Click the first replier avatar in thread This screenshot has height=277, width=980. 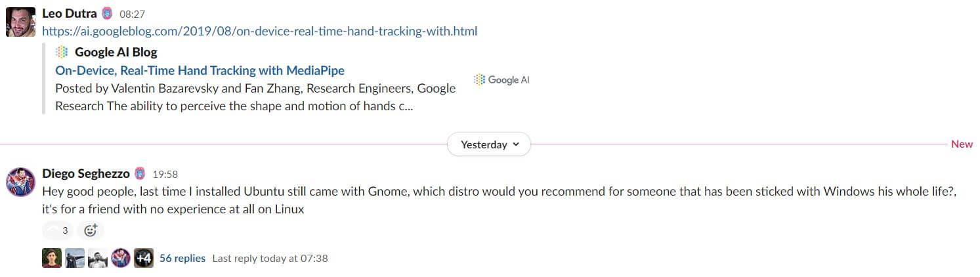coord(52,258)
